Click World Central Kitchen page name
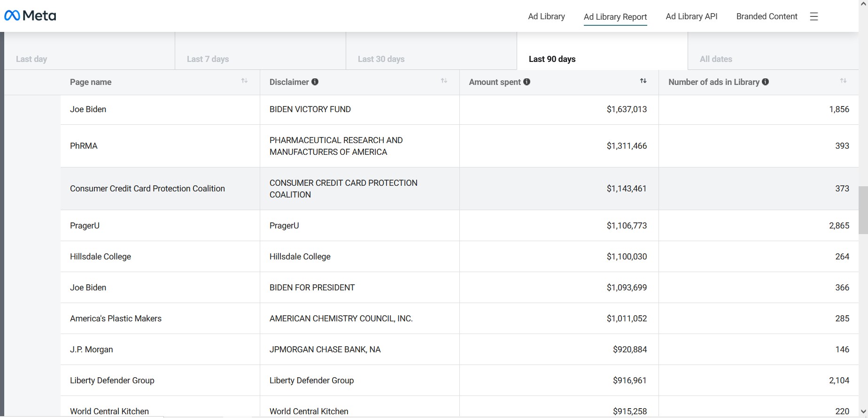Image resolution: width=868 pixels, height=418 pixels. [x=109, y=411]
